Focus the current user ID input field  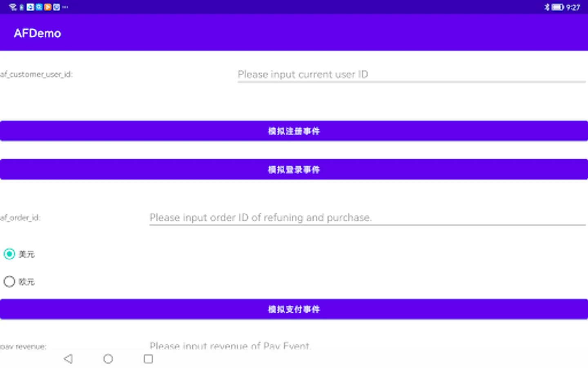click(x=411, y=74)
